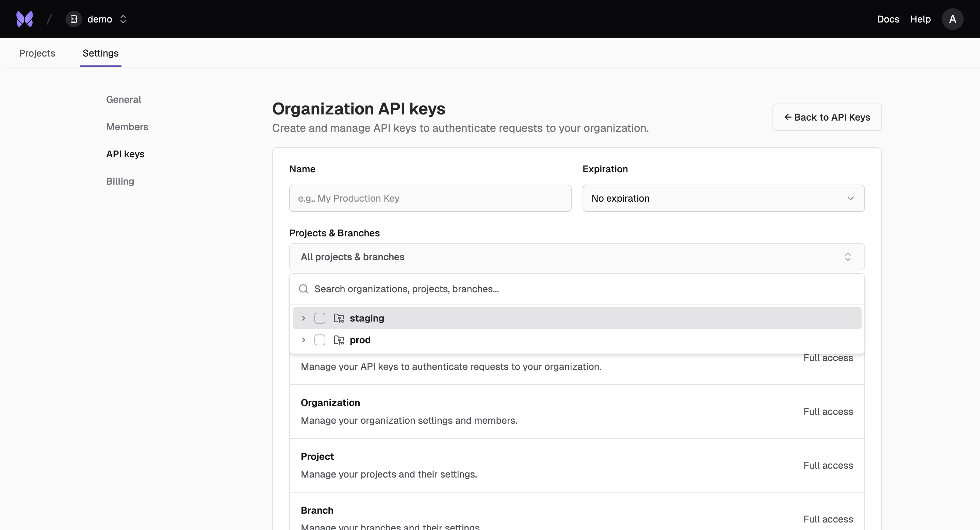Open the No expiration dropdown
The width and height of the screenshot is (980, 530).
[723, 198]
